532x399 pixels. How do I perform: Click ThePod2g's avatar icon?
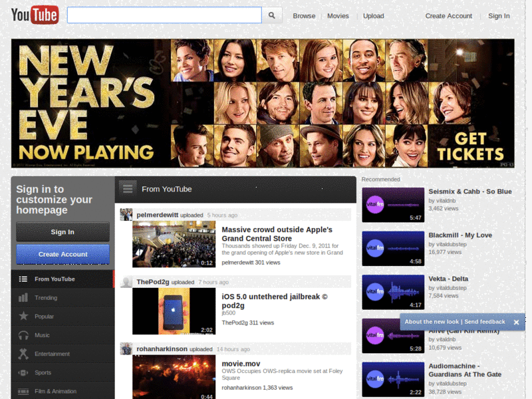click(126, 281)
